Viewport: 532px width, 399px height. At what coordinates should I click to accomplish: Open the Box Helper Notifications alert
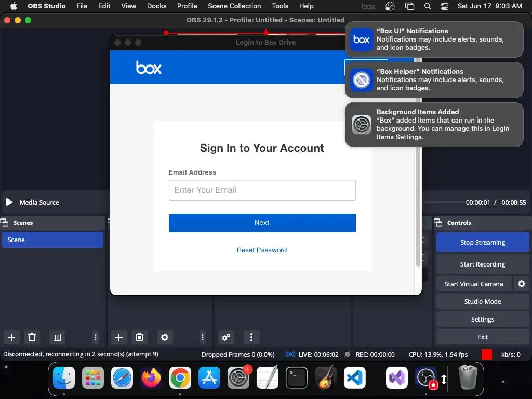point(434,79)
